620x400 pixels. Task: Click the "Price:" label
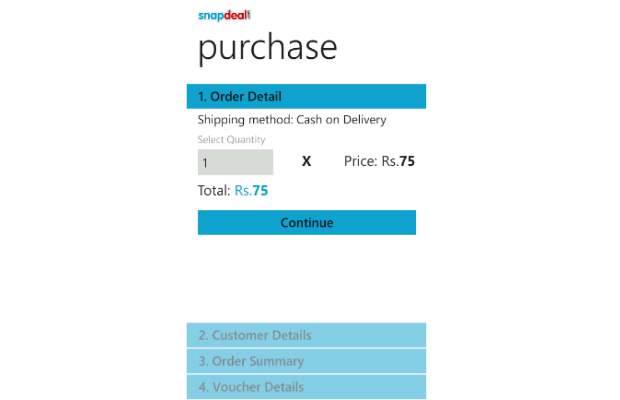click(x=361, y=161)
